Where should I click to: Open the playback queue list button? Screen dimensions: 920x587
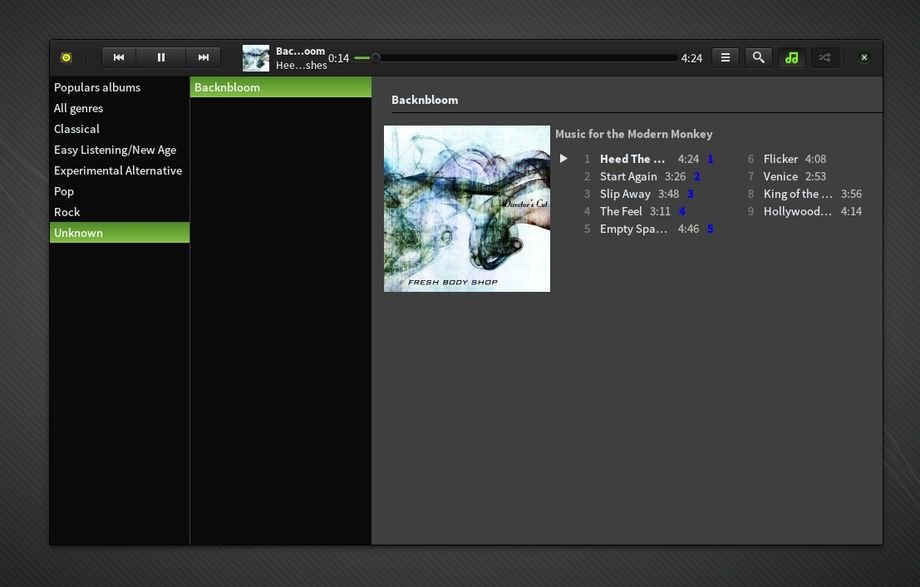725,58
